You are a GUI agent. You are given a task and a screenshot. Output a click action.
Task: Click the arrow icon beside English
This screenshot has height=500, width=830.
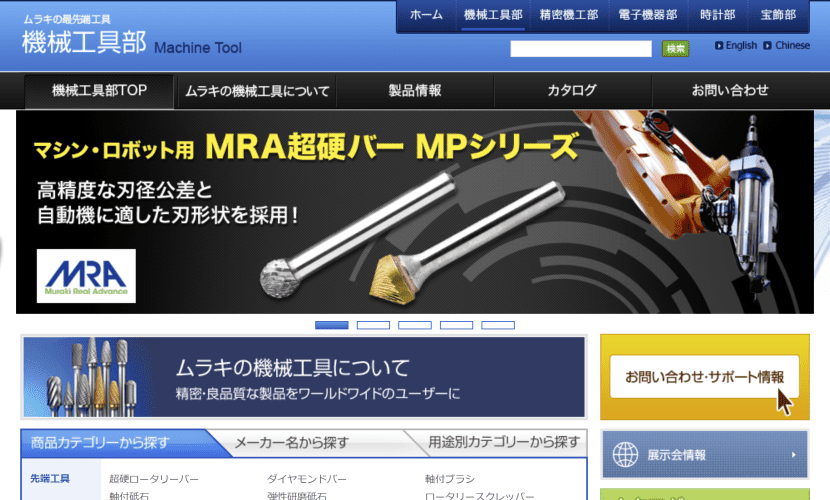click(719, 46)
